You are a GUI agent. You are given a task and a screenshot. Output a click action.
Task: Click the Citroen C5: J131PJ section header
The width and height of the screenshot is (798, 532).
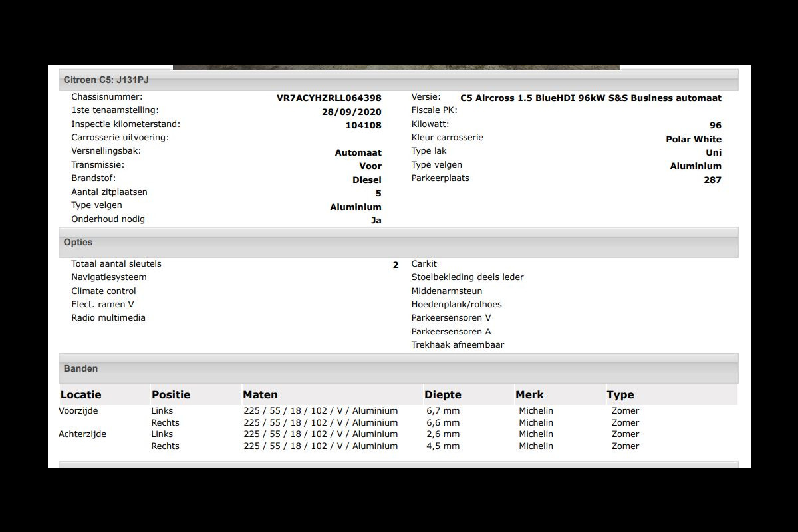pyautogui.click(x=106, y=80)
